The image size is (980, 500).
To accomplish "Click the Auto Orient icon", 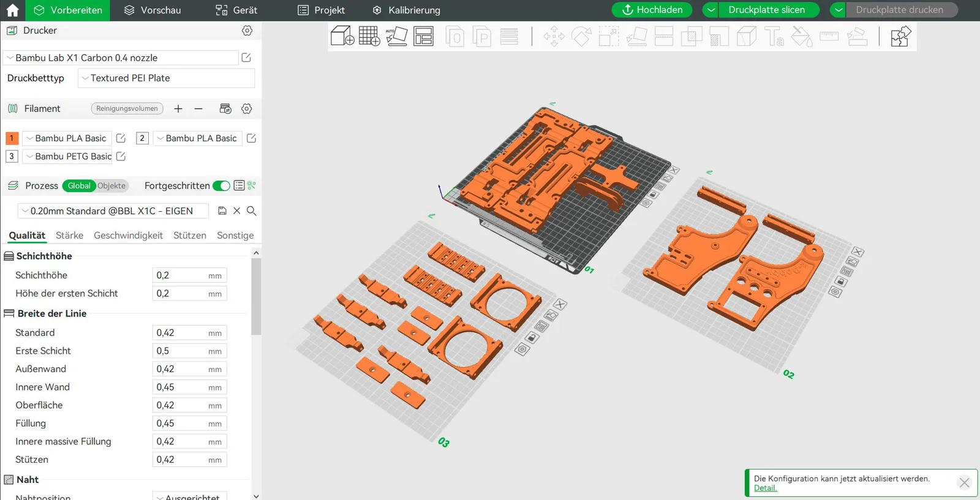I will (396, 37).
